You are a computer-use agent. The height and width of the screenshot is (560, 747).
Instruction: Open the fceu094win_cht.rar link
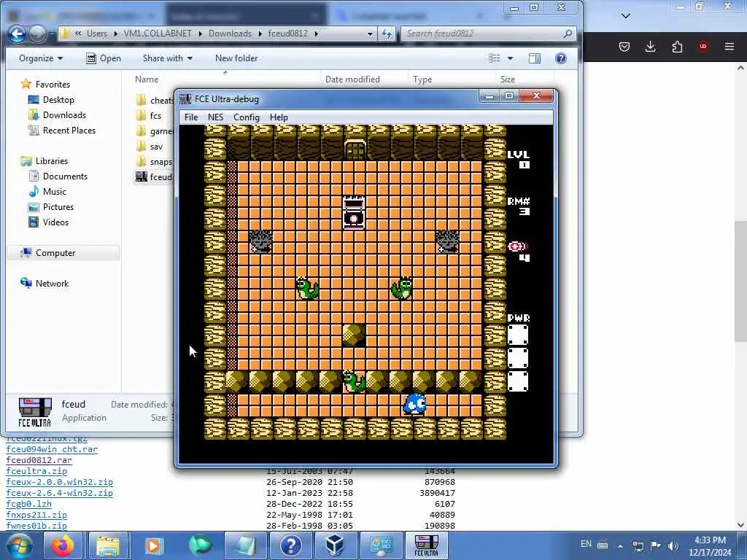tap(52, 449)
